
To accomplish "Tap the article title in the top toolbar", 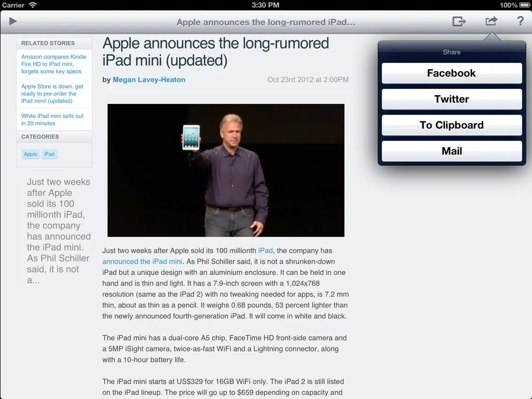I will click(x=266, y=22).
